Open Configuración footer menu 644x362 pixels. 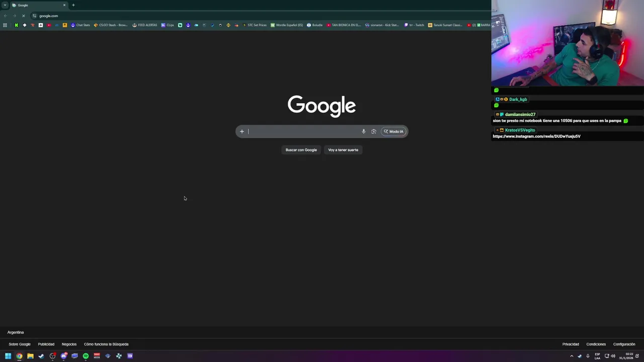point(624,344)
